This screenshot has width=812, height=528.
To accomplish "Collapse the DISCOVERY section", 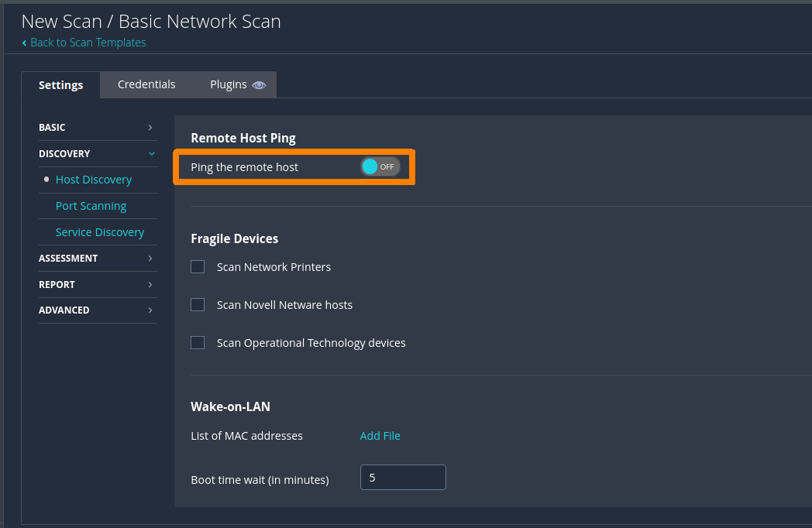I will pos(97,153).
